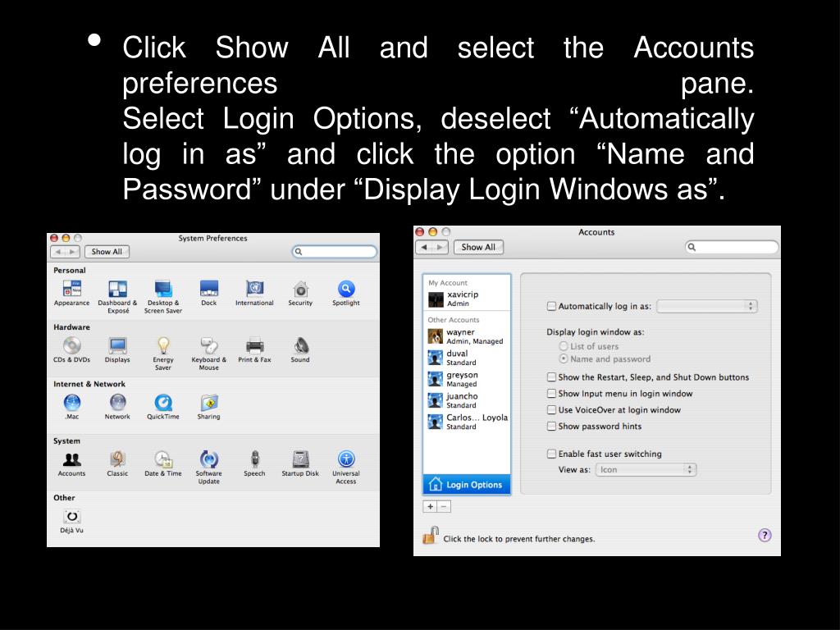Select the xavicrip admin account
840x630 pixels.
467,299
